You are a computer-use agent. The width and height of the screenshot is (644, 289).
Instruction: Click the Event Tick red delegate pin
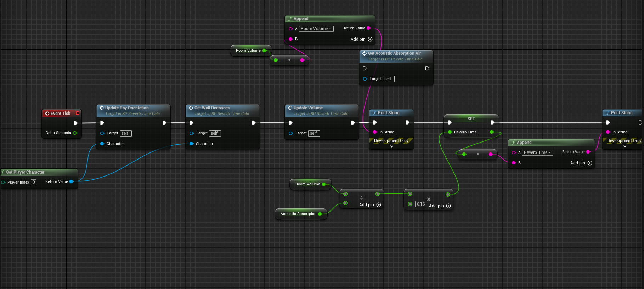[x=78, y=113]
